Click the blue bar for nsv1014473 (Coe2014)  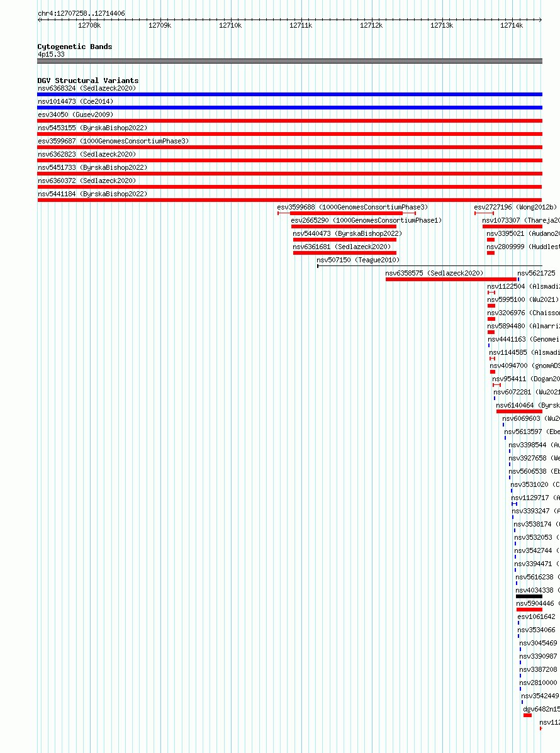point(289,108)
